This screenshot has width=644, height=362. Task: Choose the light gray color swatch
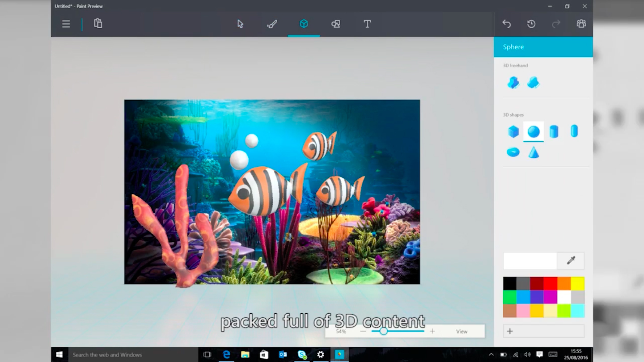tap(578, 297)
